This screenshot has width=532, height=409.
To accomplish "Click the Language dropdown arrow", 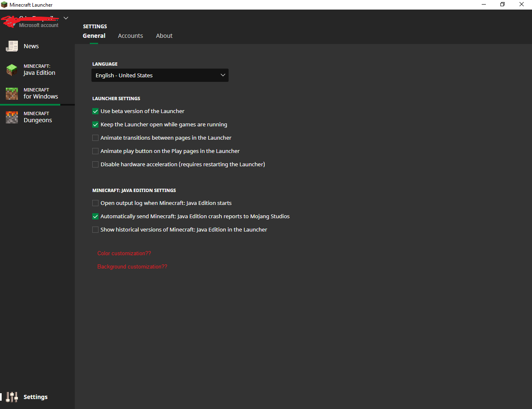I will tap(223, 75).
